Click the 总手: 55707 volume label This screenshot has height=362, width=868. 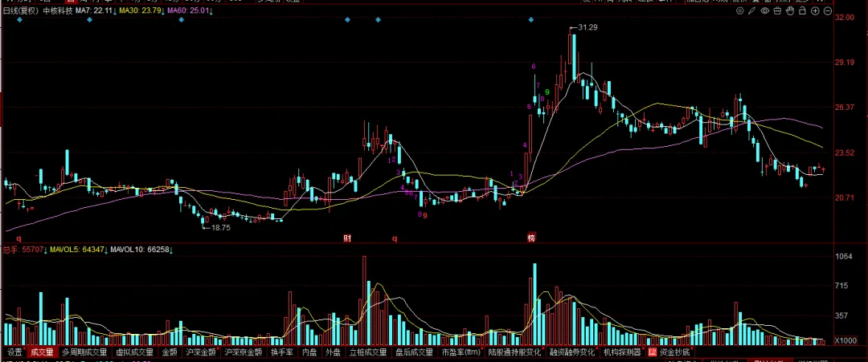(24, 250)
